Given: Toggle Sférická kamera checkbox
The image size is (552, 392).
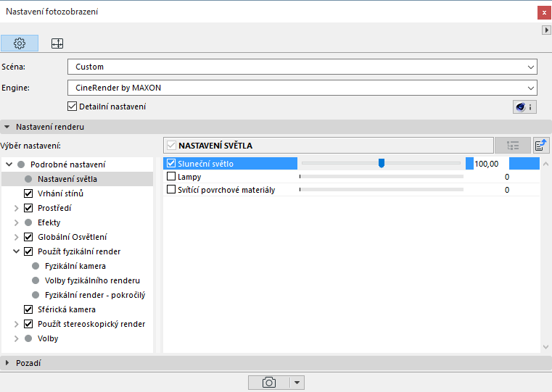Looking at the screenshot, I should 28,309.
